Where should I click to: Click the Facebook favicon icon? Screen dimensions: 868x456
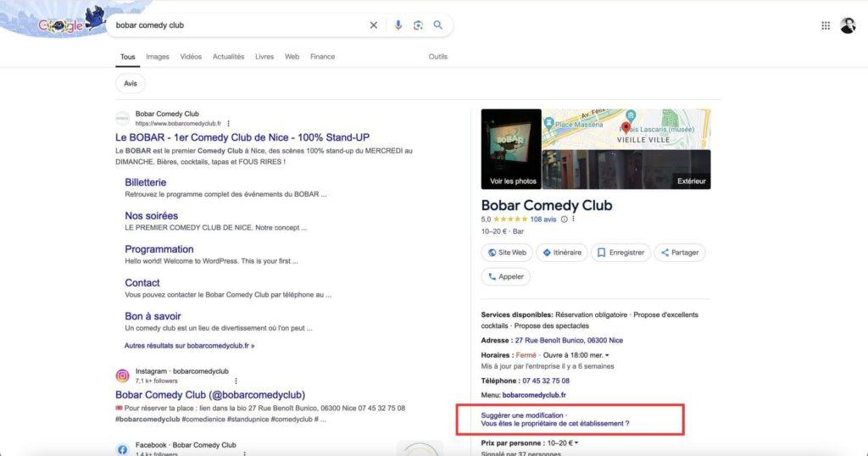(122, 449)
